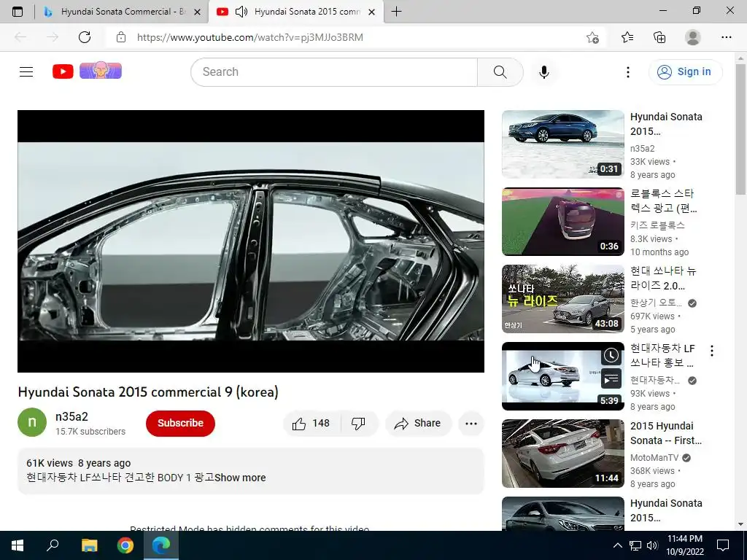Screen dimensions: 747x560
Task: Go back in browser
Action: [20, 37]
